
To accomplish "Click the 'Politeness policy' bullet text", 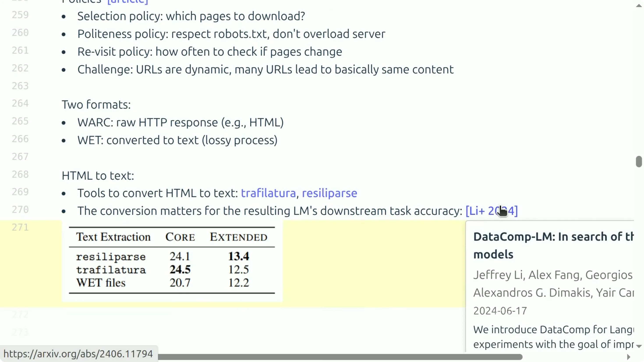I will pyautogui.click(x=231, y=34).
